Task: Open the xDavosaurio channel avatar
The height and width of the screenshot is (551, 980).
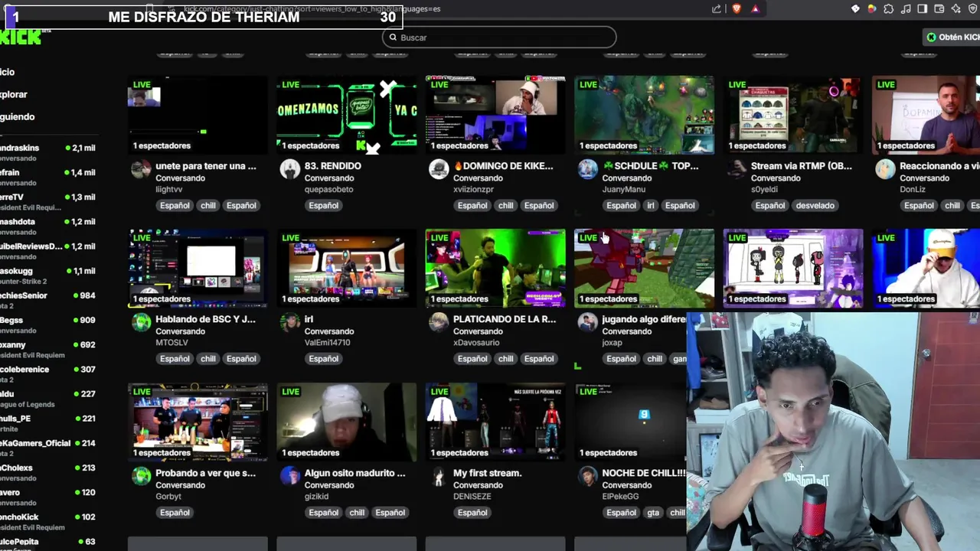Action: [439, 322]
